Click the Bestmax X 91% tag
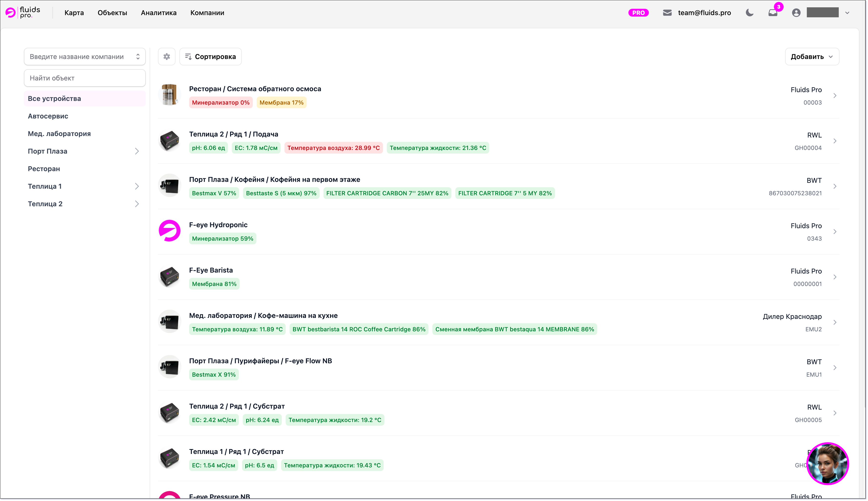The image size is (868, 501). click(x=214, y=375)
